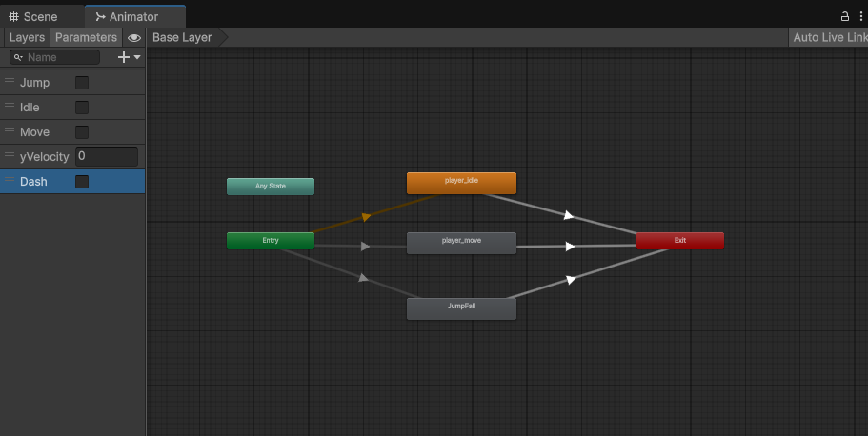Click the drag handle beside Idle
Image resolution: width=868 pixels, height=436 pixels.
coord(10,105)
